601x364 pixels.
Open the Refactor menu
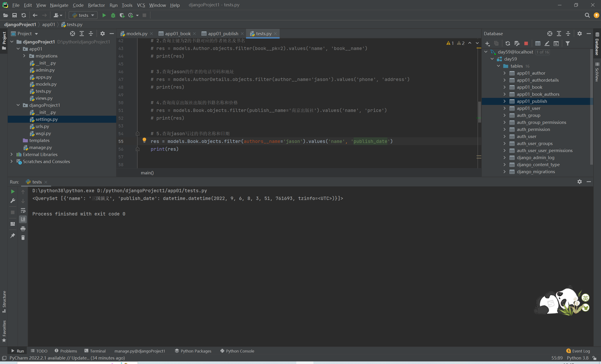pos(96,5)
